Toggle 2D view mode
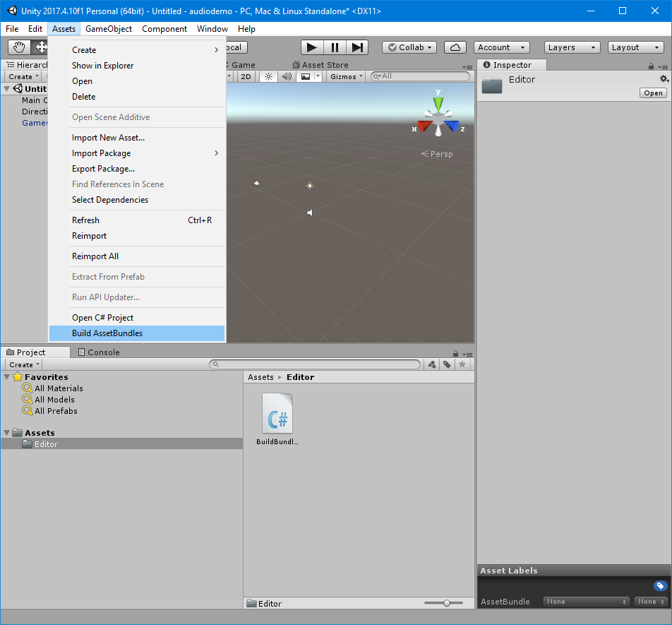 coord(246,76)
